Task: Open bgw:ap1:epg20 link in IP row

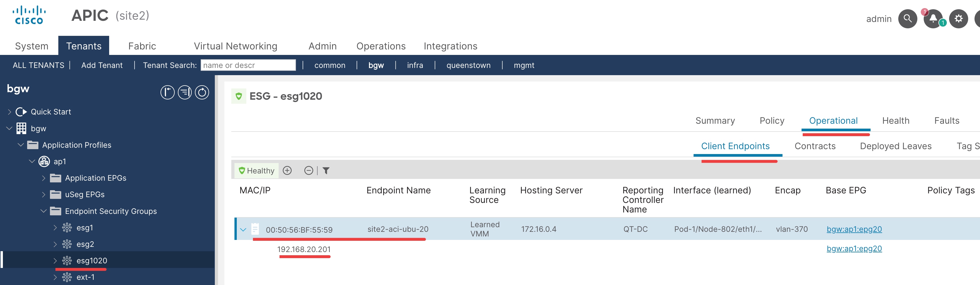Action: [854, 248]
